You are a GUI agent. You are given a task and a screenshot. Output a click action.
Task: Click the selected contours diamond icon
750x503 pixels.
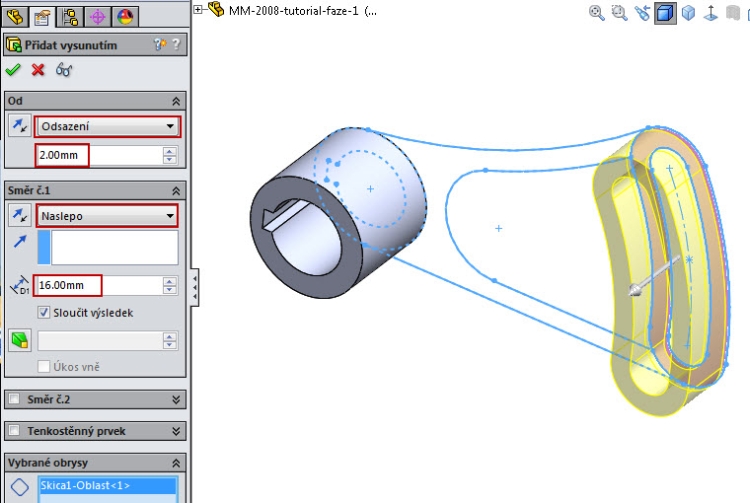pos(20,487)
